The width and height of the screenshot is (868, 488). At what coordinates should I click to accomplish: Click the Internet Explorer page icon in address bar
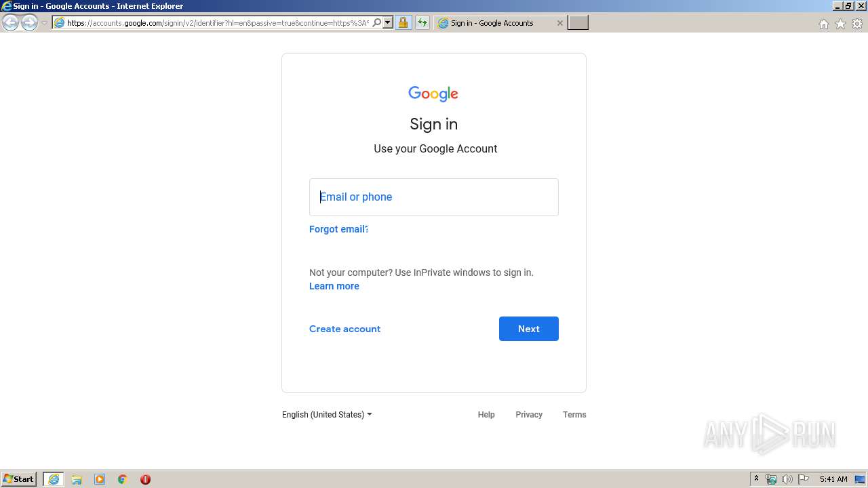tap(59, 23)
